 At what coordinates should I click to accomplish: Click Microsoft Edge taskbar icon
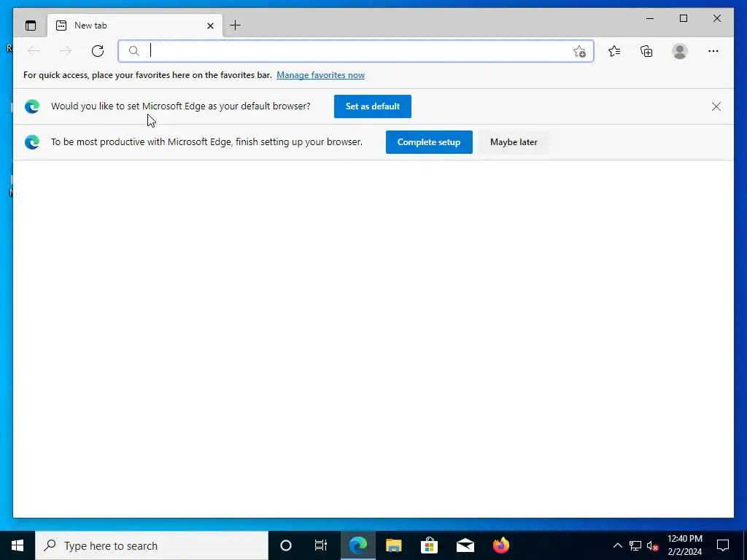click(358, 545)
